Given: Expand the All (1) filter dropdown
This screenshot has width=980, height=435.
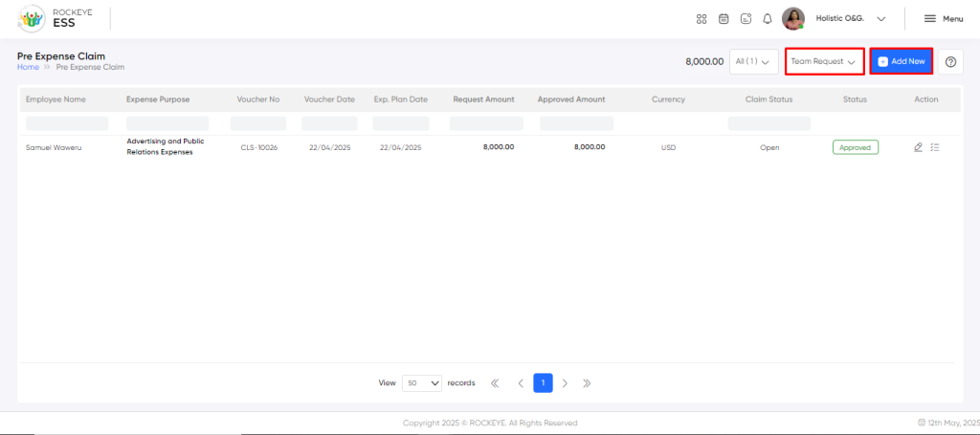Looking at the screenshot, I should (751, 61).
